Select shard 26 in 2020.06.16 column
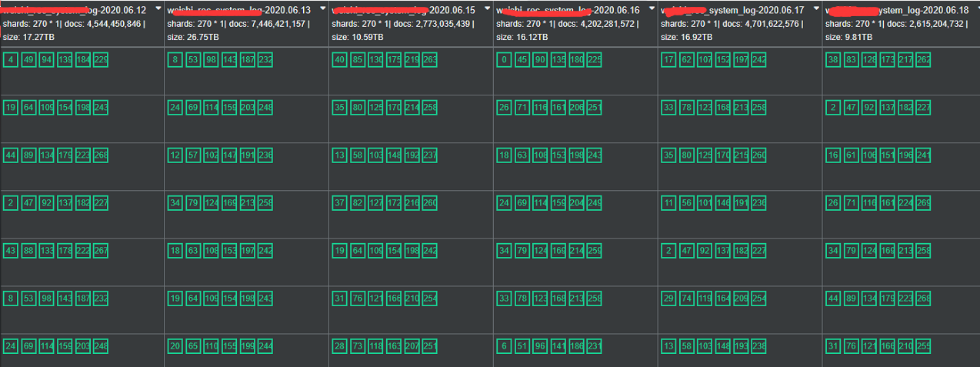Viewport: 980px width, 367px height. pyautogui.click(x=505, y=107)
